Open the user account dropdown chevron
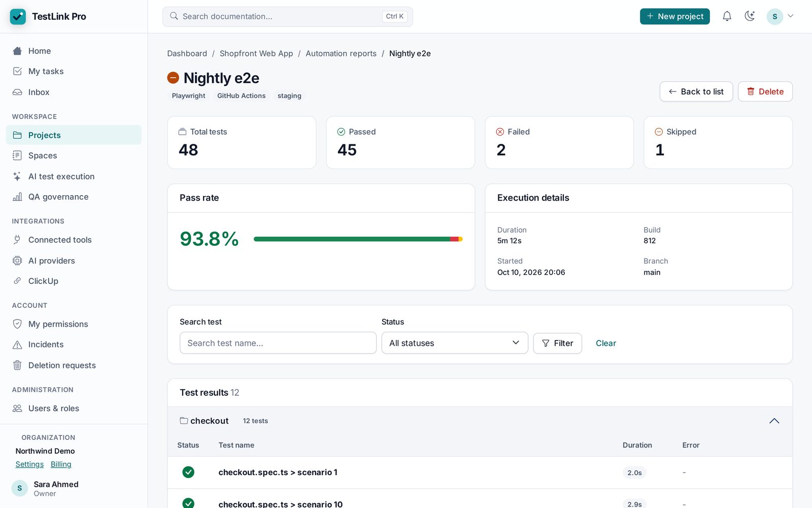 tap(790, 16)
